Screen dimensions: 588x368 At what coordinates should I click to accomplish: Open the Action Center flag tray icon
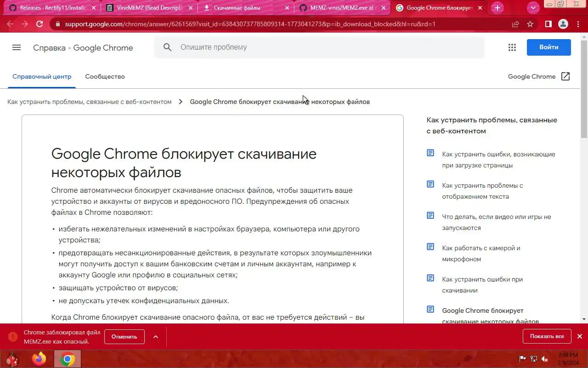tap(522, 359)
